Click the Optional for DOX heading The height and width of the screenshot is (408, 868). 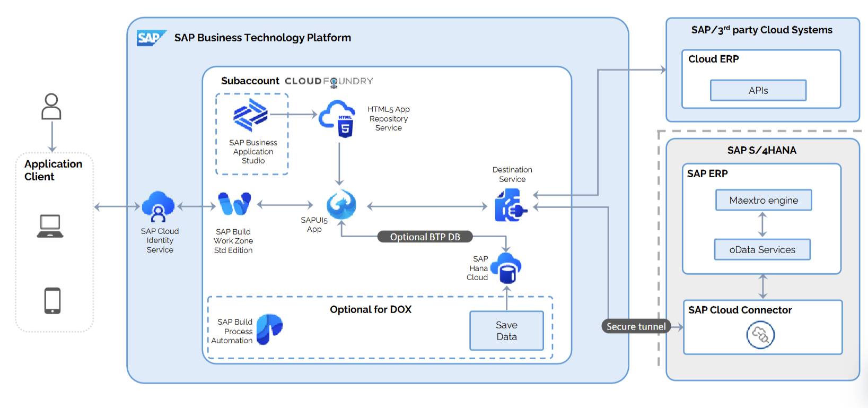371,309
